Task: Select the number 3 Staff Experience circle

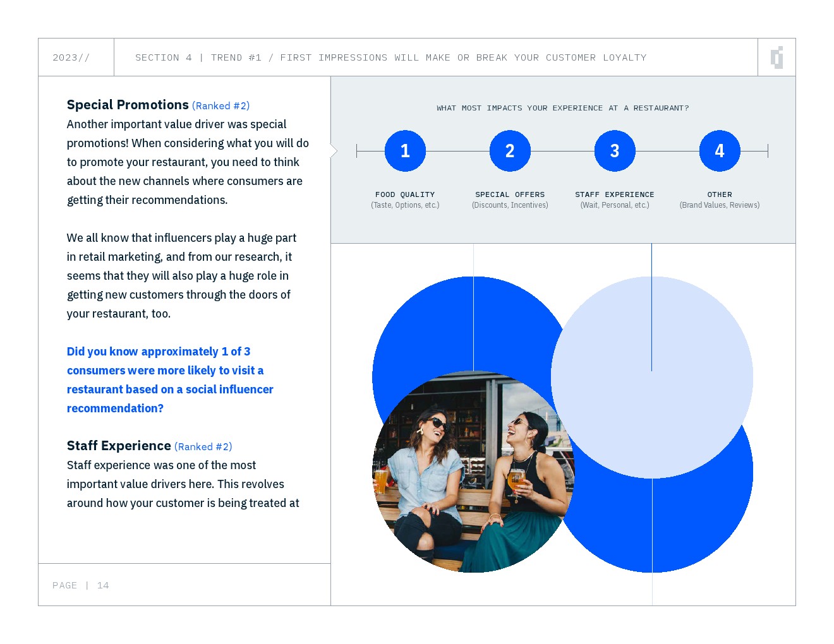Action: 615,151
